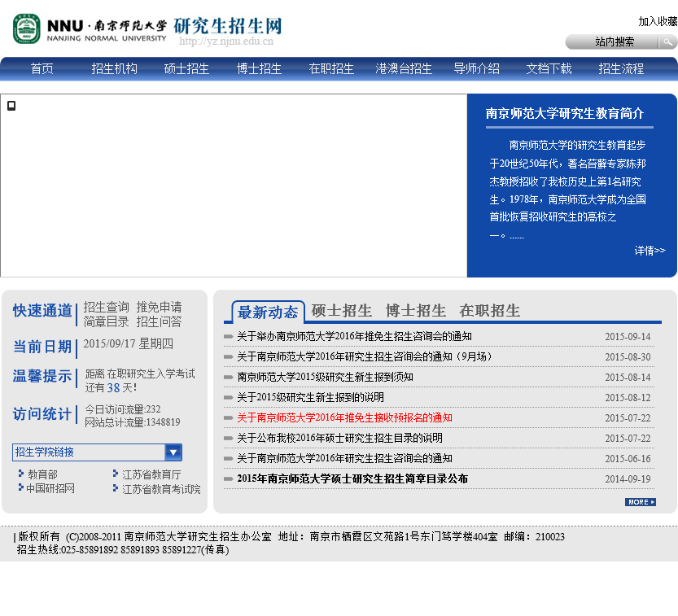Open 博士招生 in the blue navigation bar
Viewport: 678px width, 616px height.
coord(259,68)
